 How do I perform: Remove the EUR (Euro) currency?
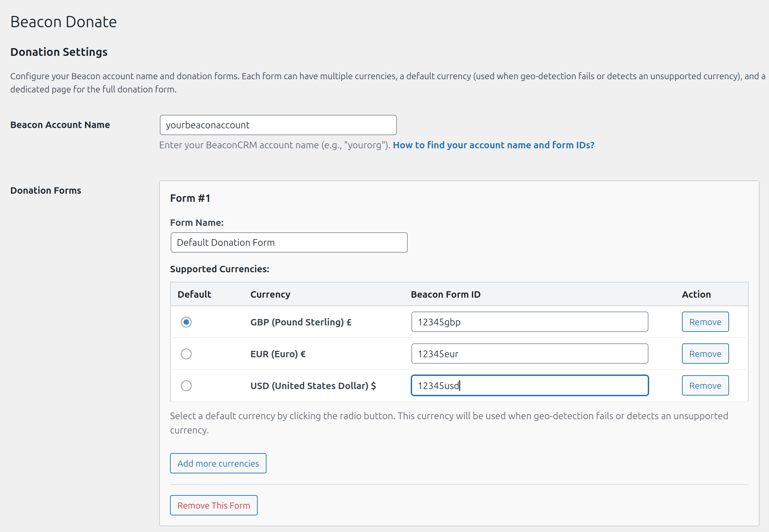point(705,354)
